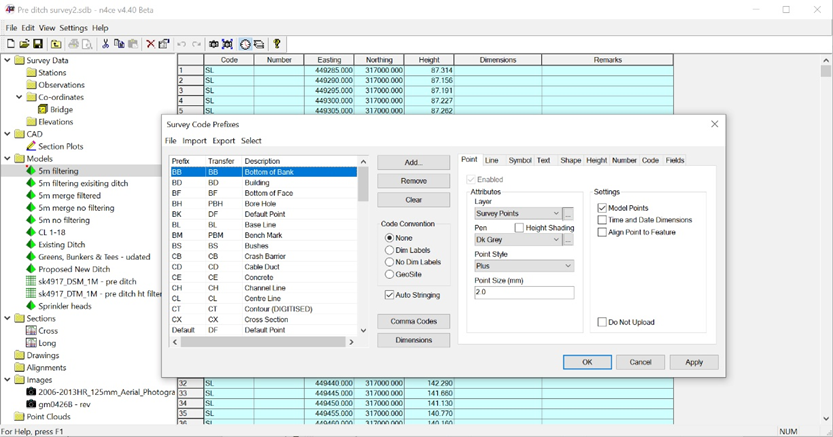Screen dimensions: 833x437
Task: Click the red X Delete icon
Action: click(150, 44)
